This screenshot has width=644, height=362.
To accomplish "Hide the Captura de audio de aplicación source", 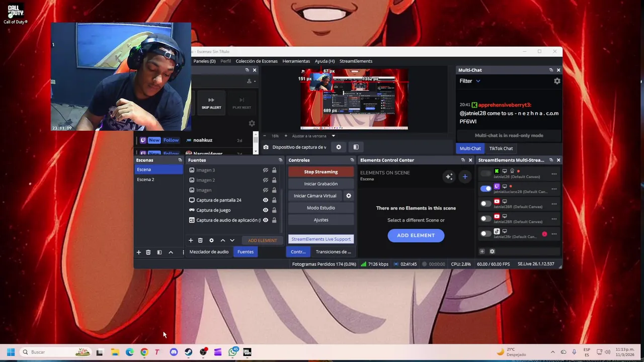I will 265,220.
